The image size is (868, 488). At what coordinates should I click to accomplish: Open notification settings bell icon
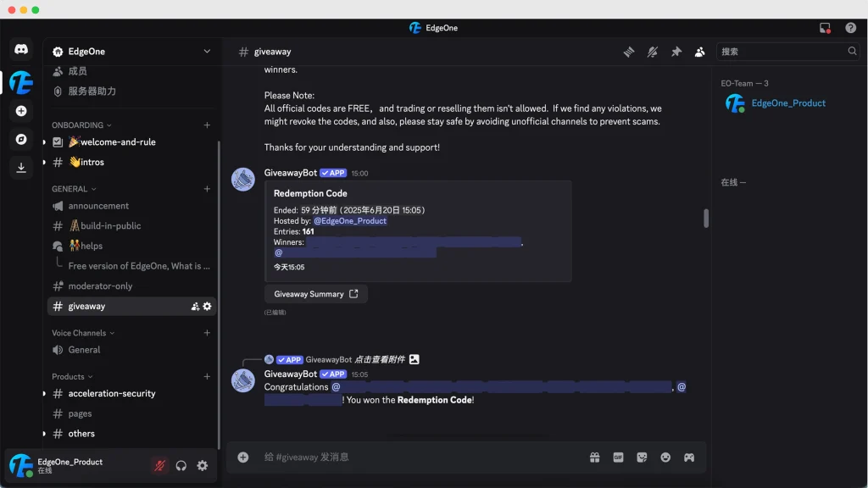point(653,52)
